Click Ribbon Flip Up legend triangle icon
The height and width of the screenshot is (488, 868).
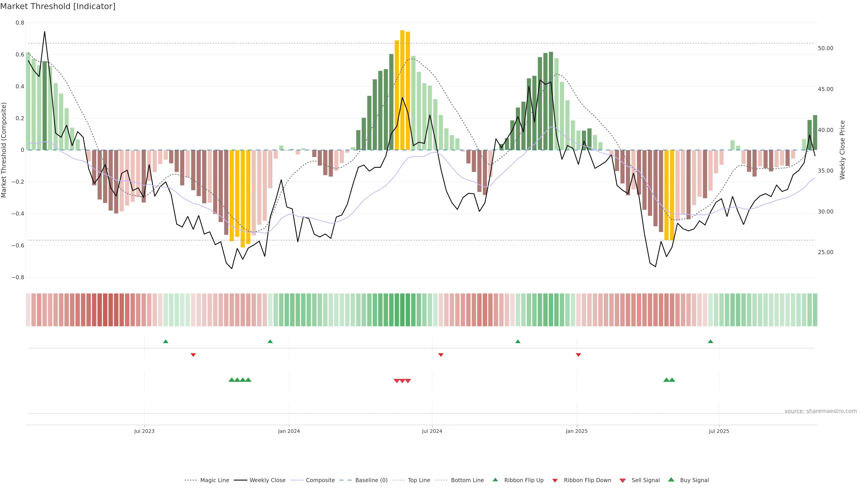click(495, 480)
